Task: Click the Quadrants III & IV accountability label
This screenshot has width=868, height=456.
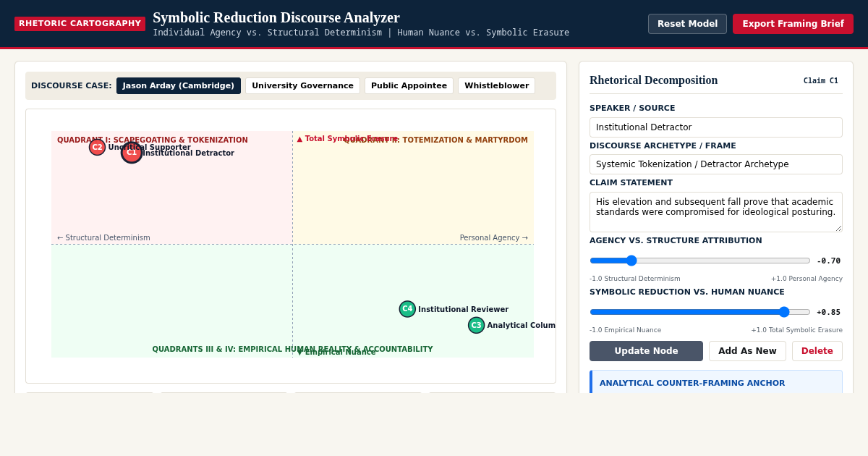Action: (x=292, y=349)
